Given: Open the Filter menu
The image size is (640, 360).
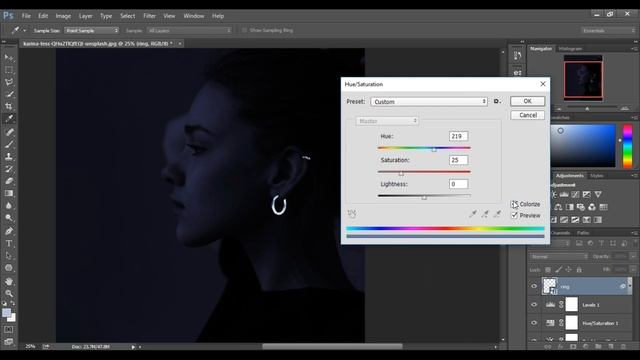Looking at the screenshot, I should pyautogui.click(x=149, y=16).
